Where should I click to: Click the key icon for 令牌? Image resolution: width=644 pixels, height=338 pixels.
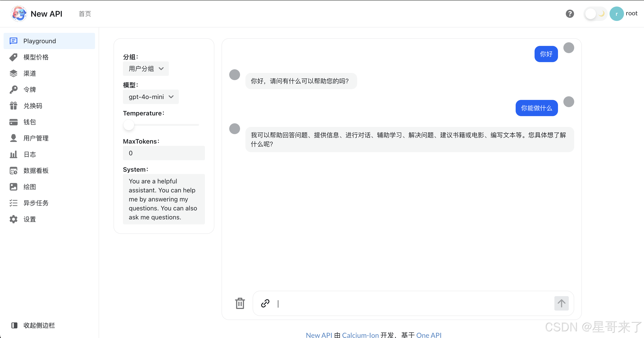pos(14,89)
